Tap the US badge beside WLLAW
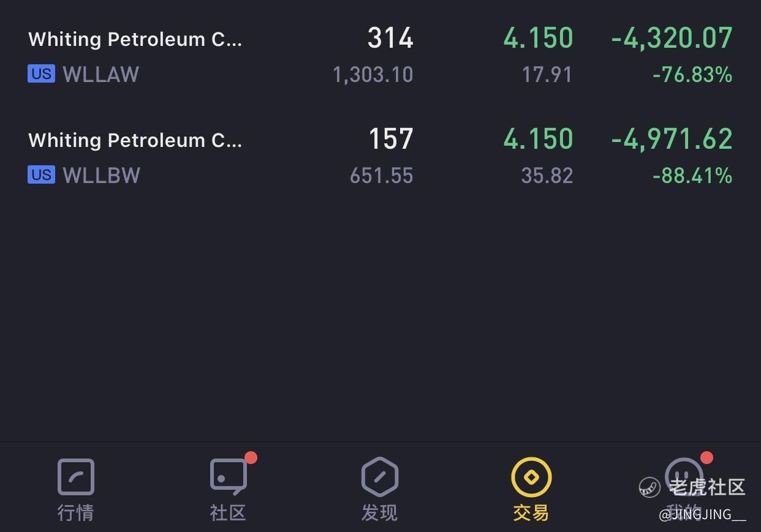 41,74
